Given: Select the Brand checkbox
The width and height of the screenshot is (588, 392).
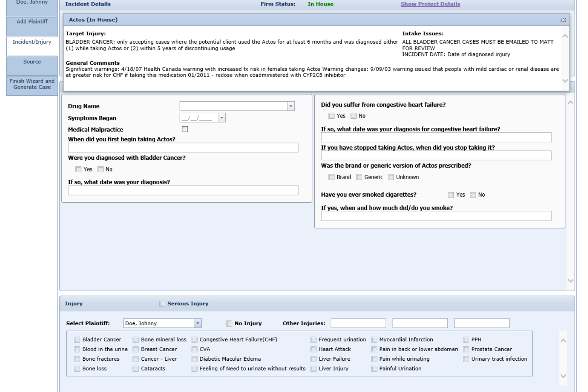Looking at the screenshot, I should (x=331, y=177).
